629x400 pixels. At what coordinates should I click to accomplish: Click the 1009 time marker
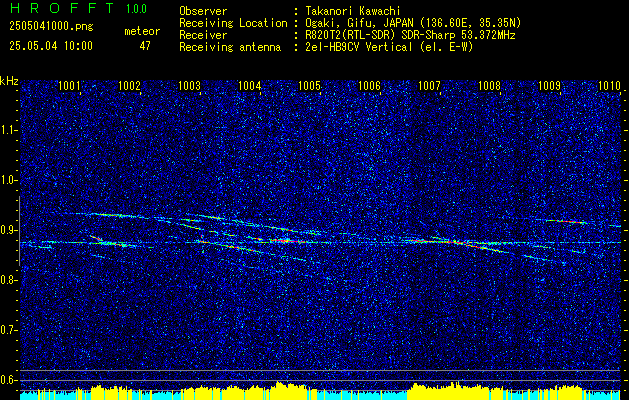[x=550, y=86]
